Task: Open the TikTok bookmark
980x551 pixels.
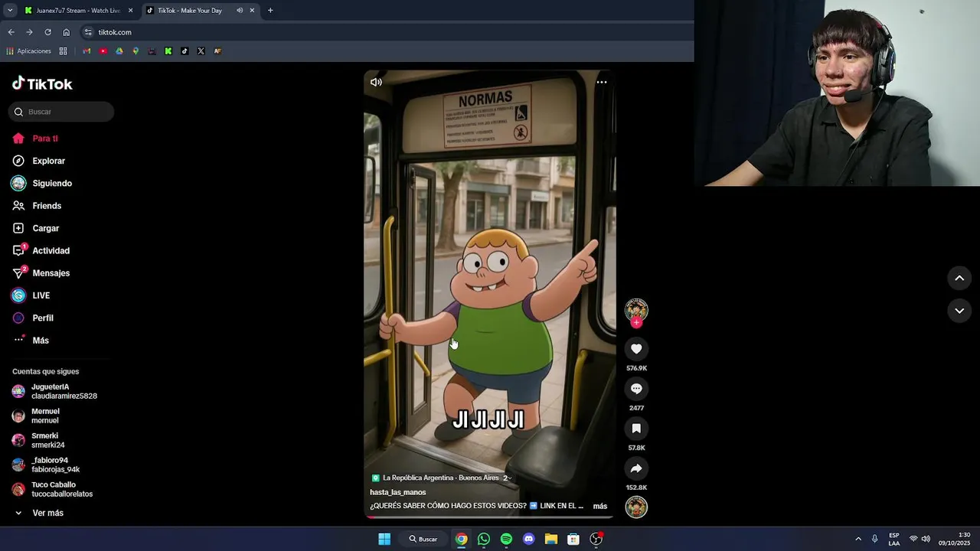Action: click(185, 51)
